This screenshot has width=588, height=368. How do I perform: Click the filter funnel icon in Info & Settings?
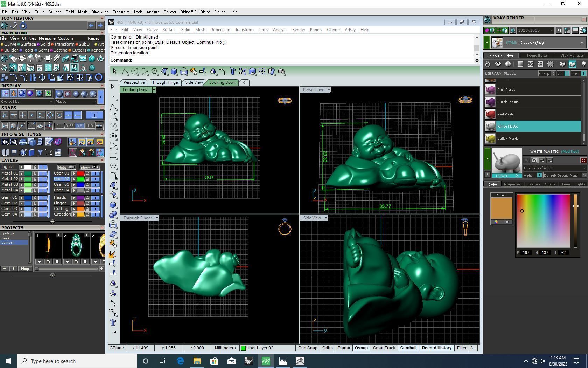click(40, 152)
